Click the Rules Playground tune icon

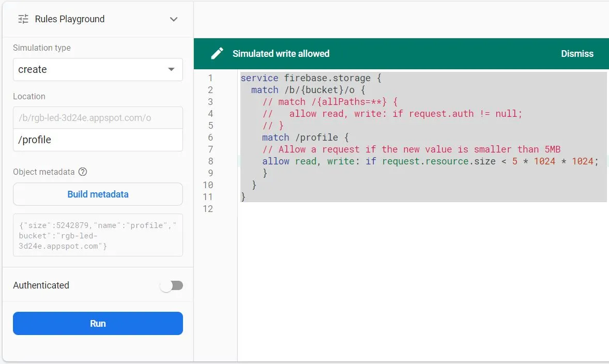coord(23,19)
